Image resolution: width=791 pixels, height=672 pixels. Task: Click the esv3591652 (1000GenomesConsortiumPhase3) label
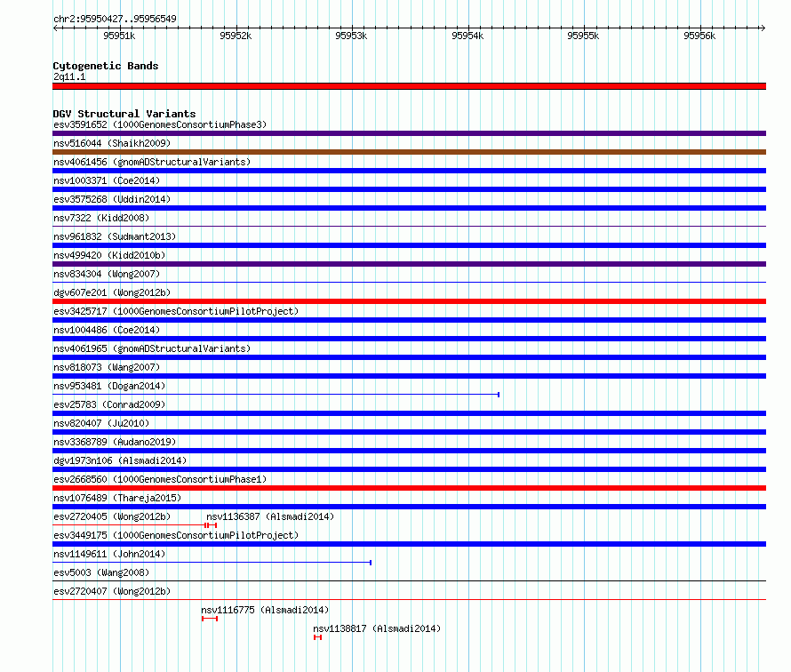(160, 124)
